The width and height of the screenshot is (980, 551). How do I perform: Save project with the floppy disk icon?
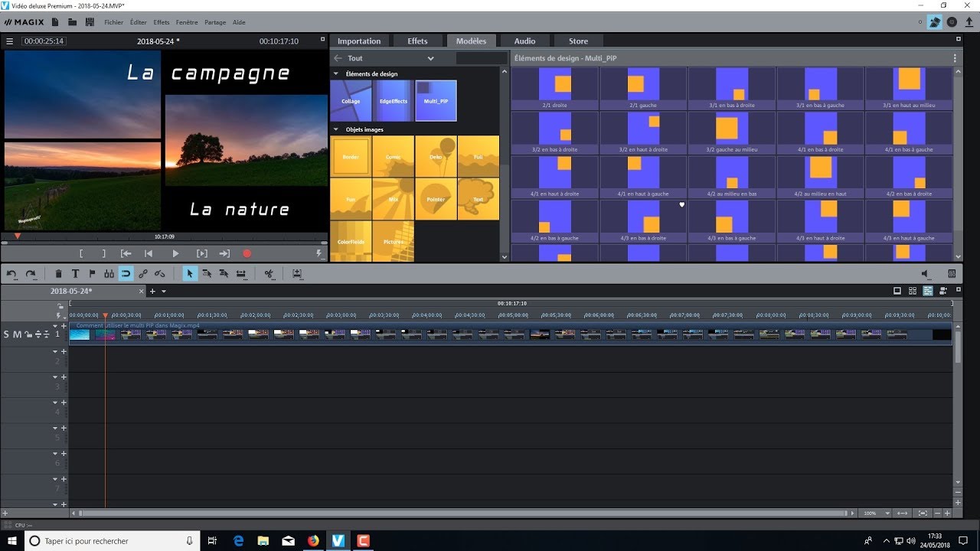pyautogui.click(x=90, y=22)
